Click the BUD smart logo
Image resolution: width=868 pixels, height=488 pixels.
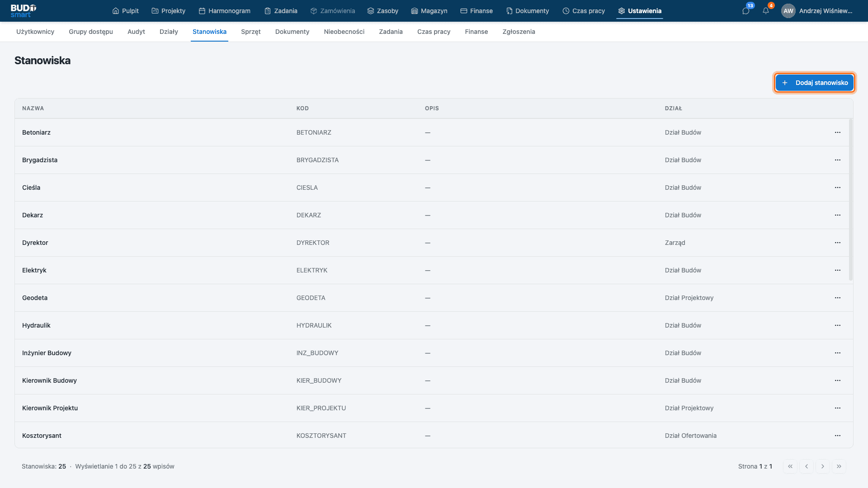[x=23, y=11]
